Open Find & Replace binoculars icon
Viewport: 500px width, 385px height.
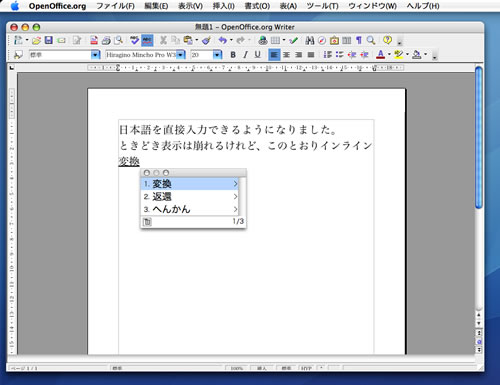(x=310, y=40)
